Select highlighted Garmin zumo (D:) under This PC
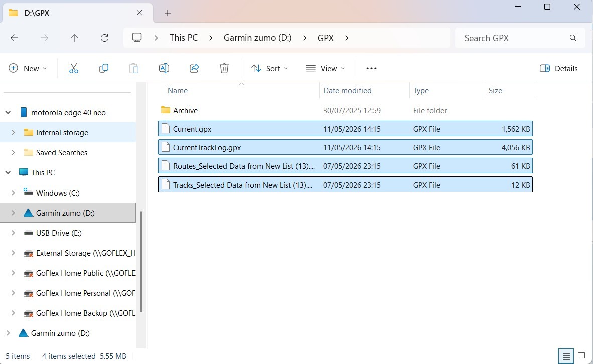Image resolution: width=593 pixels, height=364 pixels. tap(68, 213)
